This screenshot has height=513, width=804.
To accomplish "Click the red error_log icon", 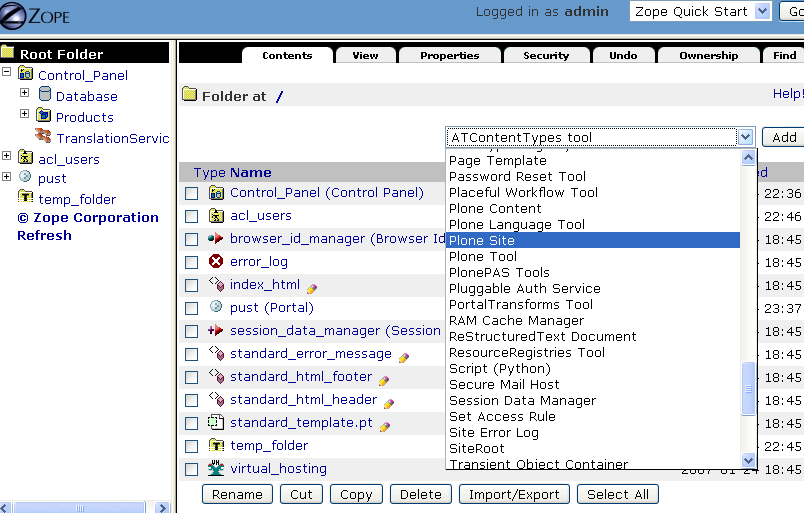I will click(x=216, y=262).
